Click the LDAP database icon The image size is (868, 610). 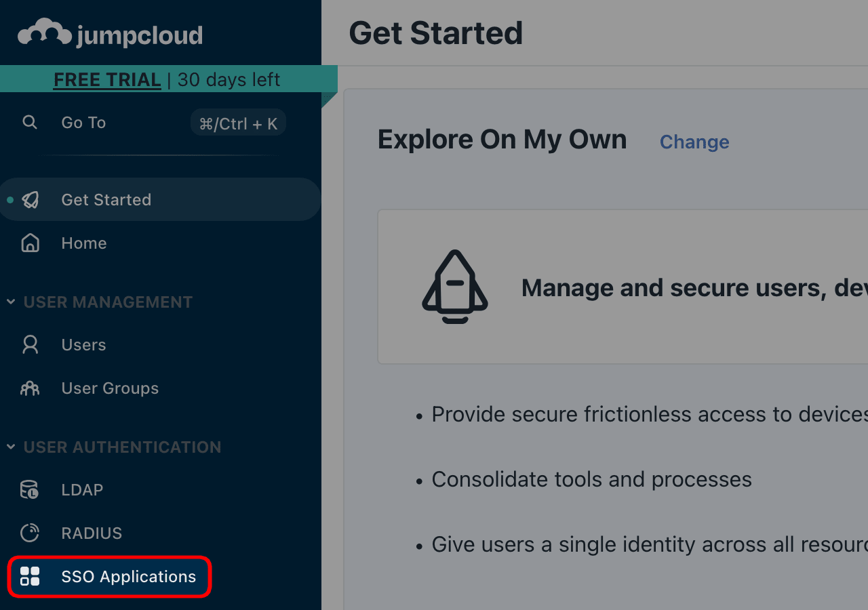click(x=30, y=489)
